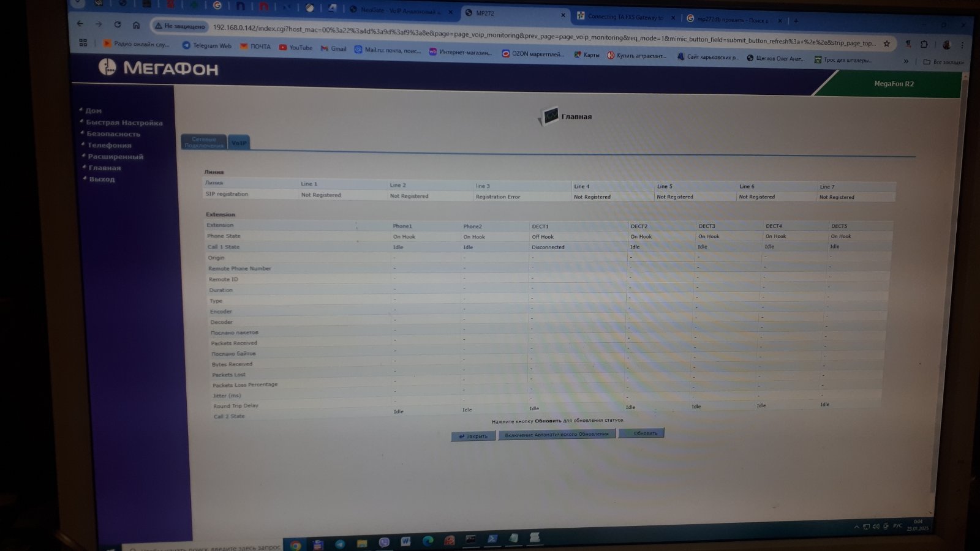The width and height of the screenshot is (980, 551).
Task: Switch to Connecting TA FXS Gateway tab
Action: coord(626,17)
